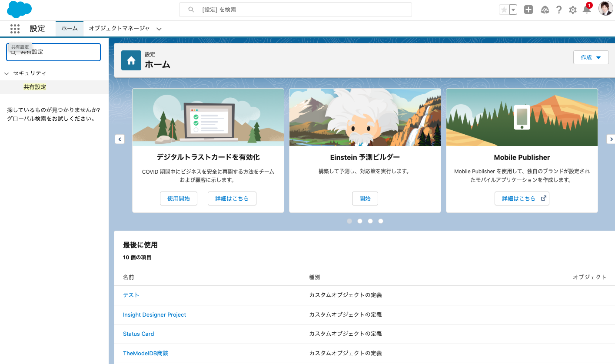Click the 設定 app name label

(x=37, y=29)
